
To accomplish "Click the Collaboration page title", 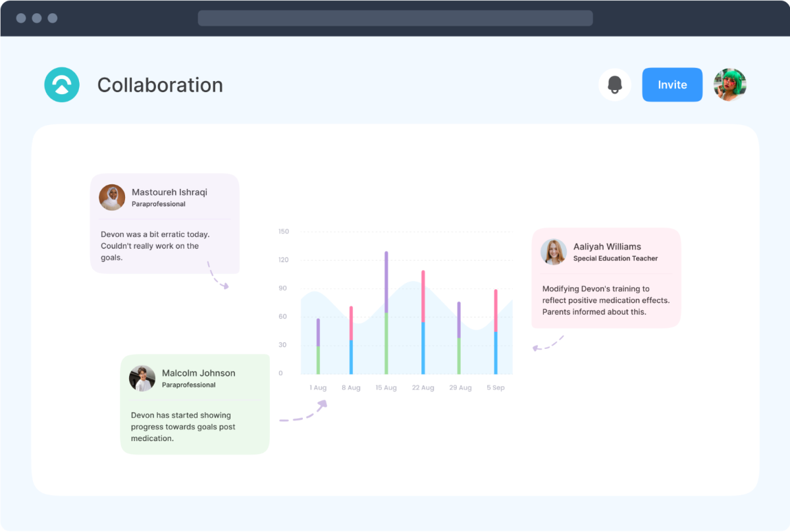I will [160, 85].
